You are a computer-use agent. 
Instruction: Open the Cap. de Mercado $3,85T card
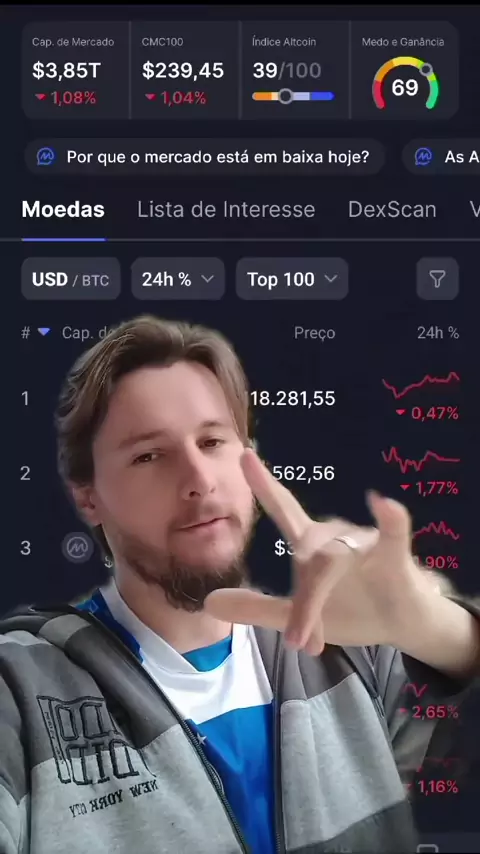(76, 70)
